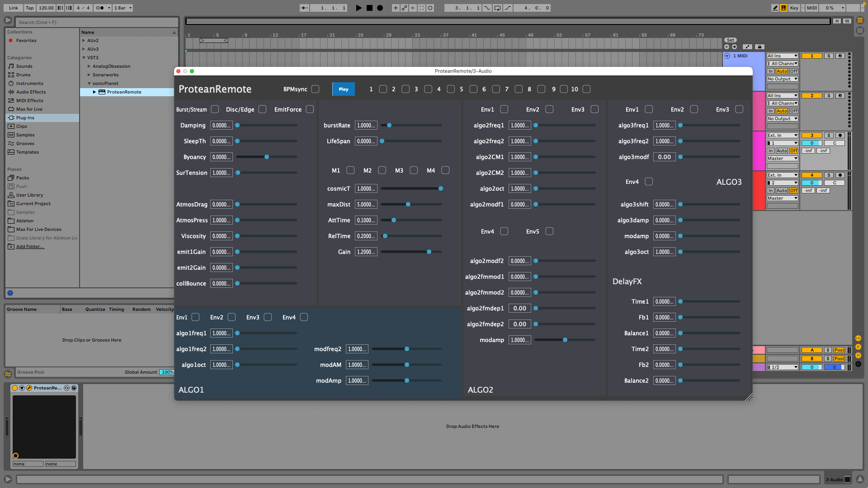Click the Damping value field
The image size is (868, 488).
pos(222,126)
